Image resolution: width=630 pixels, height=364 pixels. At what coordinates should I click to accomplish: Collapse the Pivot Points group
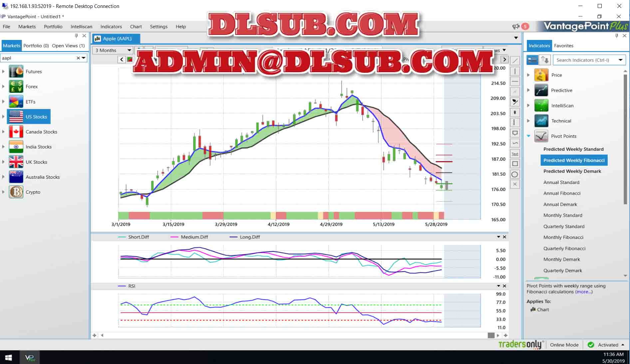(x=528, y=136)
